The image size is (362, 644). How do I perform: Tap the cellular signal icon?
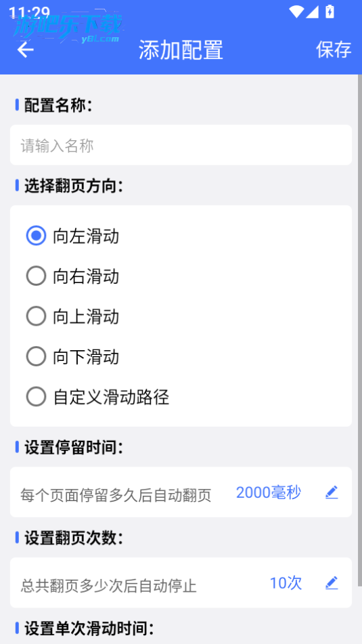pos(312,12)
